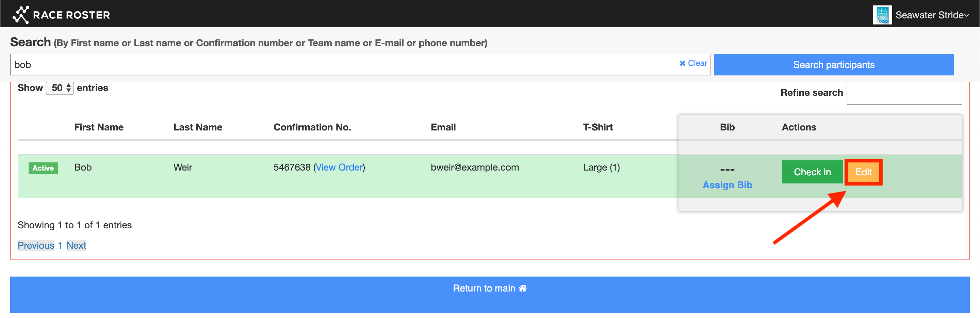Click the search input field containing bob
Image resolution: width=980 pixels, height=318 pixels.
(342, 65)
